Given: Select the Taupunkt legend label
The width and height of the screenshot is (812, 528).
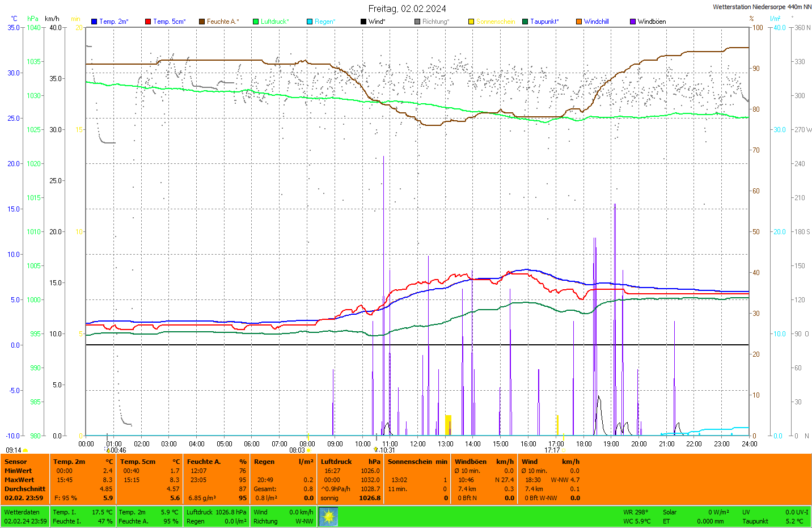Looking at the screenshot, I should [x=544, y=22].
